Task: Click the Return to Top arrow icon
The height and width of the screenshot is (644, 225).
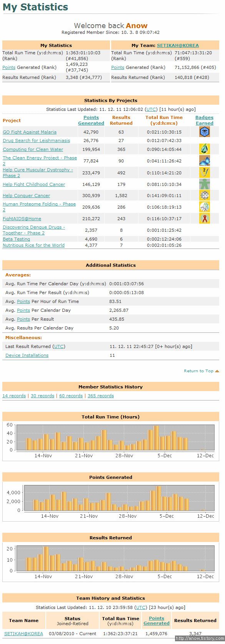Action: point(217,371)
